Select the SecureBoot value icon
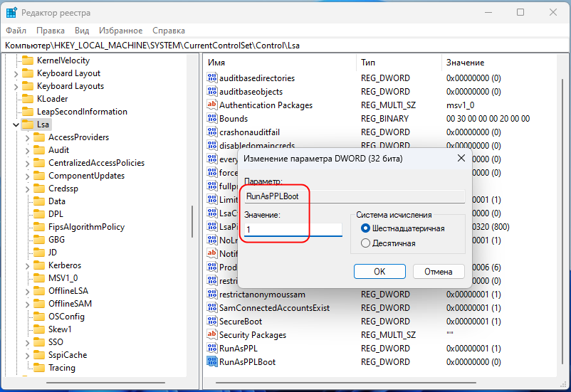The image size is (571, 392). (x=212, y=321)
